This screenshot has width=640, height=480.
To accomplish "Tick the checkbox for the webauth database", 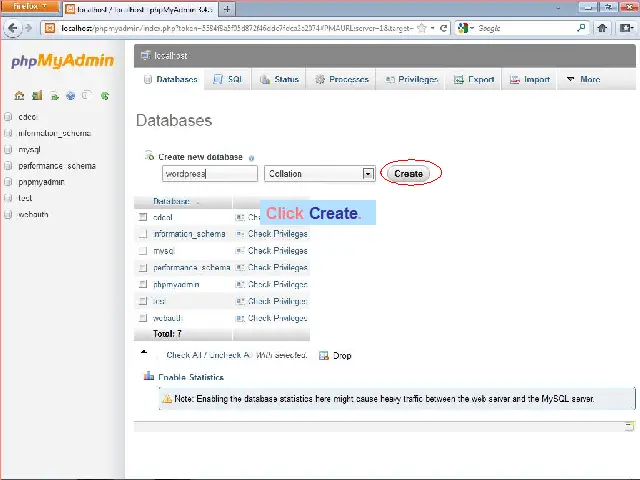I will pyautogui.click(x=143, y=318).
